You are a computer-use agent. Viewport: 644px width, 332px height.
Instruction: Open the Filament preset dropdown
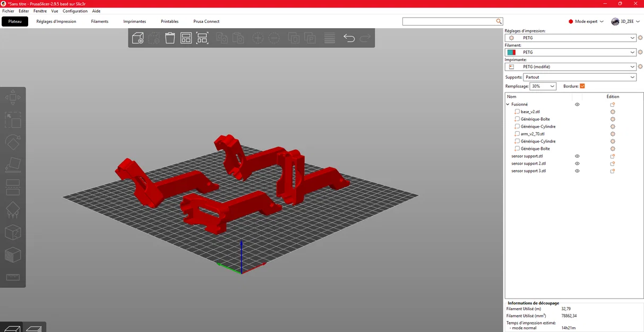(570, 52)
